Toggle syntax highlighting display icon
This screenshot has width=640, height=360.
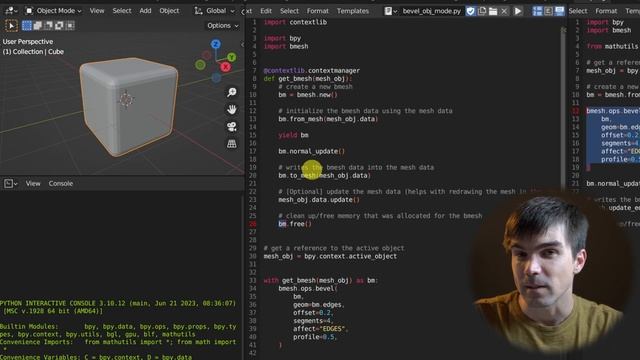click(559, 11)
